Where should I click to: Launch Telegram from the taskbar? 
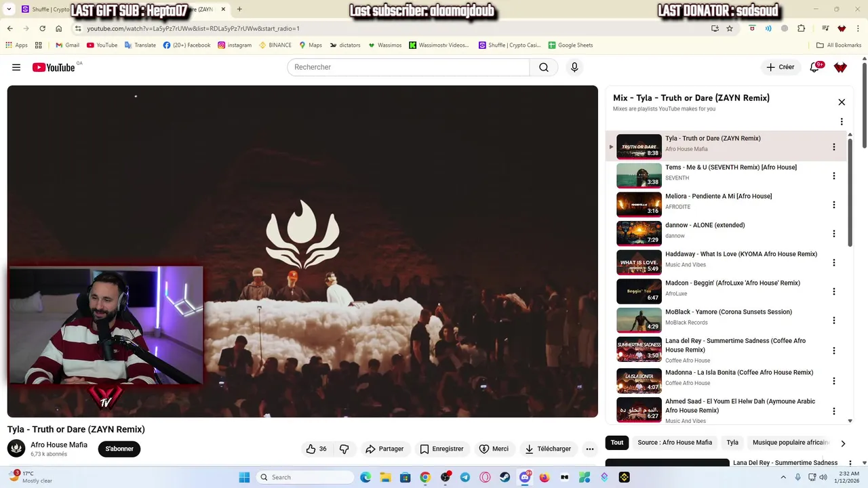click(465, 477)
